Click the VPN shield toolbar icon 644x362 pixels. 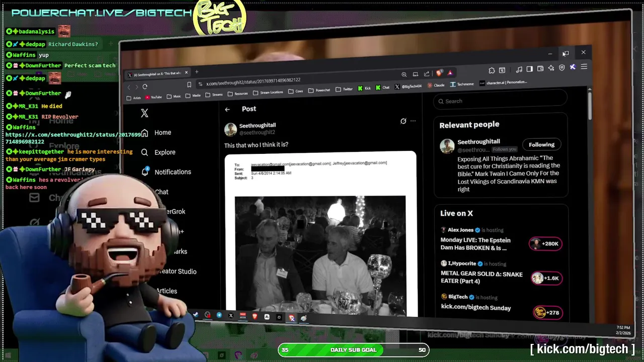[561, 67]
